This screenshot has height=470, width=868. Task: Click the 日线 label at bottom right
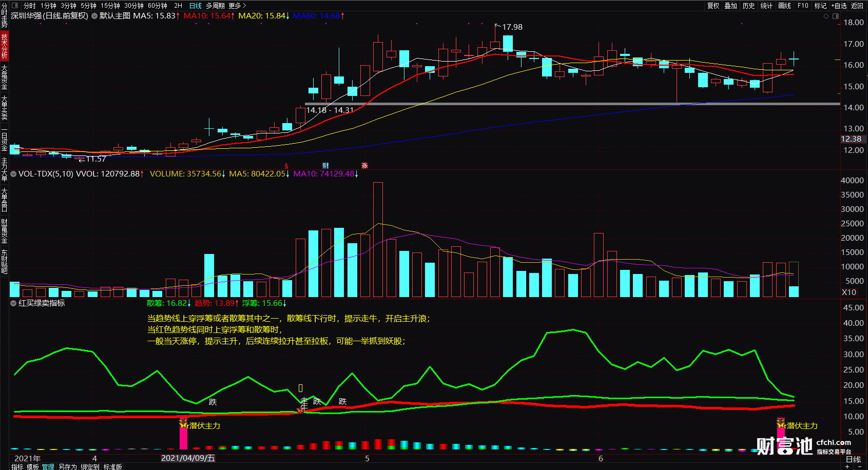coord(853,459)
